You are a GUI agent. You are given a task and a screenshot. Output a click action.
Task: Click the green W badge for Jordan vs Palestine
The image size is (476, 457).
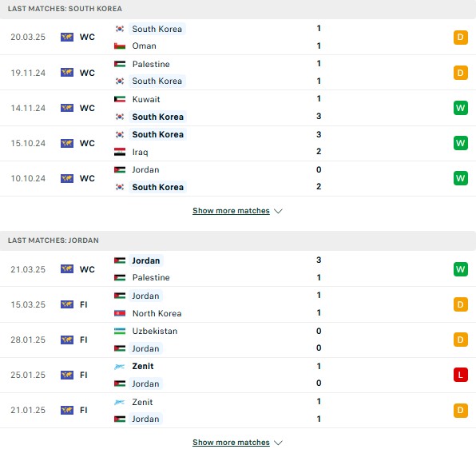pos(461,269)
